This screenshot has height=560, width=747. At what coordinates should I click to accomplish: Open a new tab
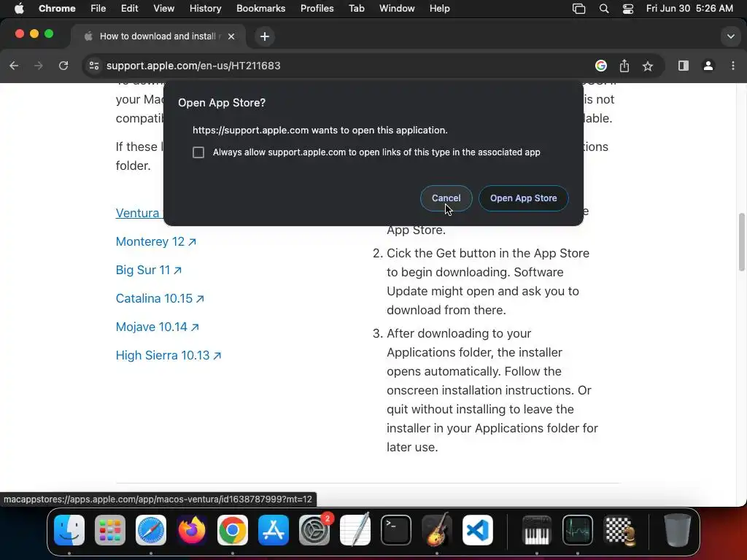coord(264,36)
